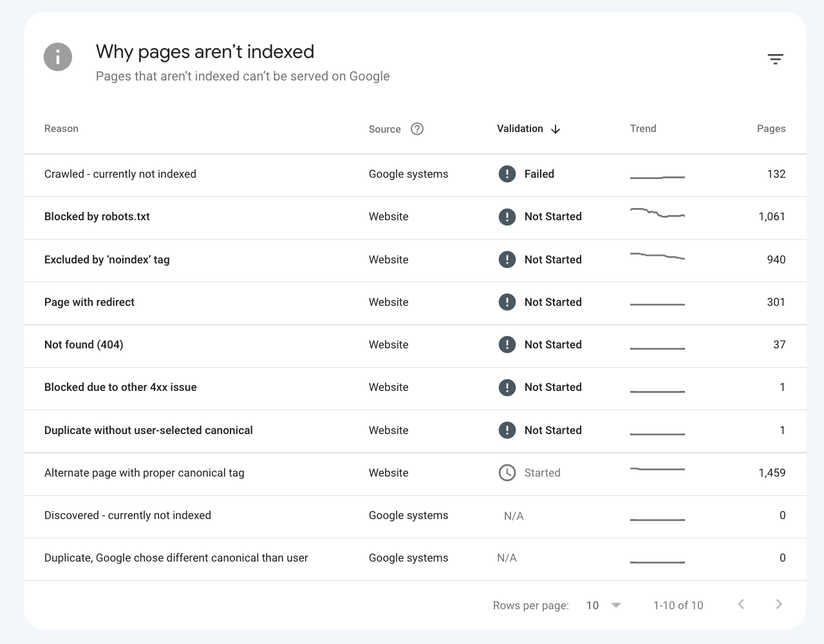The width and height of the screenshot is (824, 644).
Task: Click the alert icon for Page with redirect
Action: pyautogui.click(x=507, y=302)
